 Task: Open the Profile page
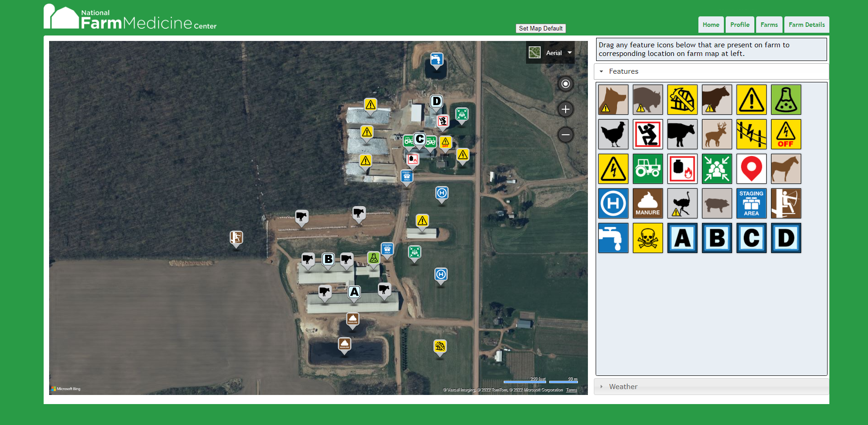(x=740, y=25)
